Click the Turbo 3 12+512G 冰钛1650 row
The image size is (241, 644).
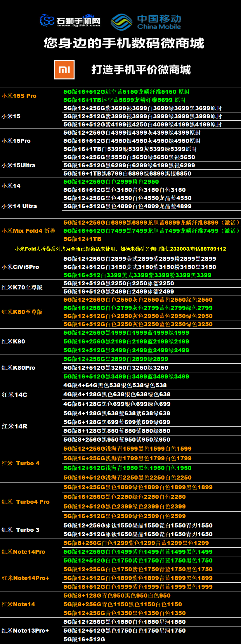tap(152, 534)
